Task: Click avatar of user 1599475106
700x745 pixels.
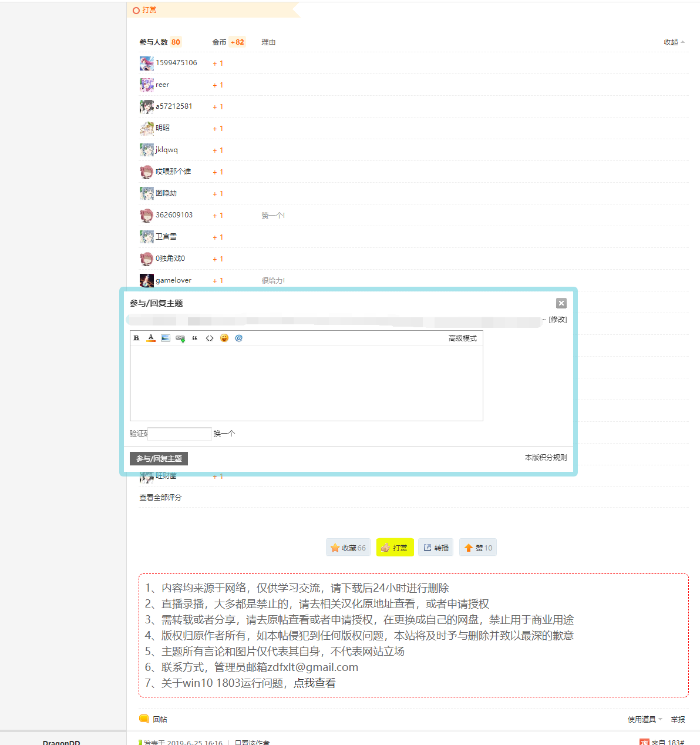Action: coord(147,63)
